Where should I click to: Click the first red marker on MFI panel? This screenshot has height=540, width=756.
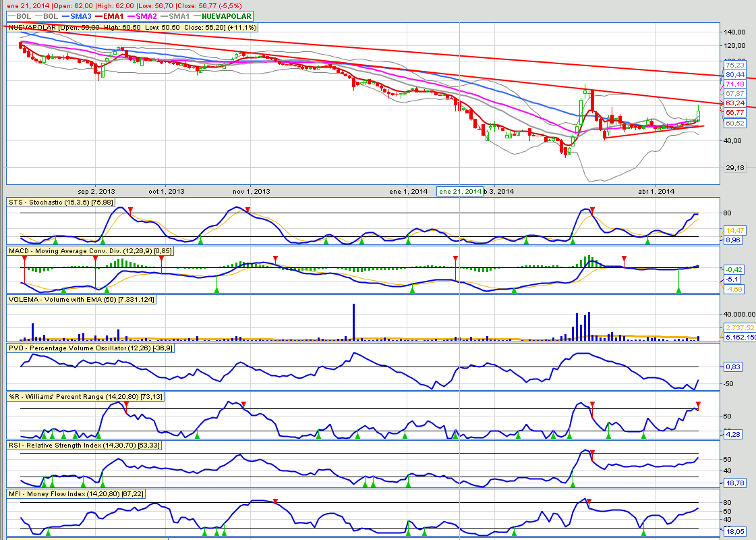pyautogui.click(x=275, y=501)
